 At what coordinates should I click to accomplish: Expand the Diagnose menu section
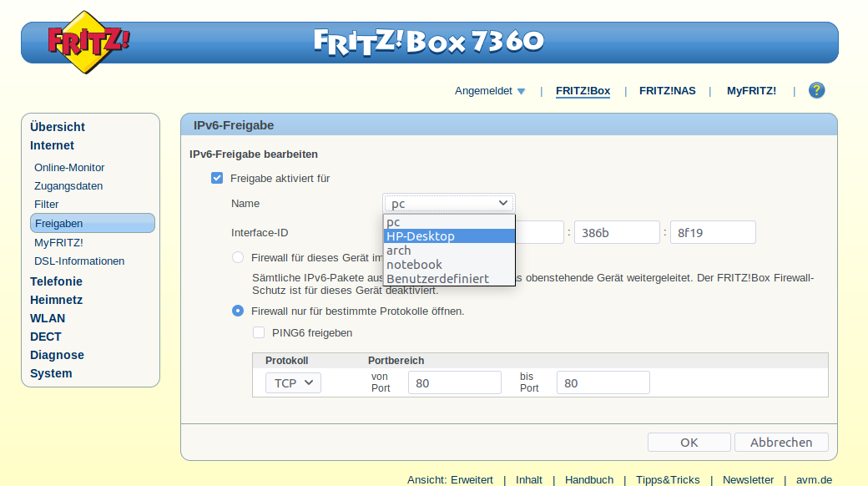(x=57, y=355)
